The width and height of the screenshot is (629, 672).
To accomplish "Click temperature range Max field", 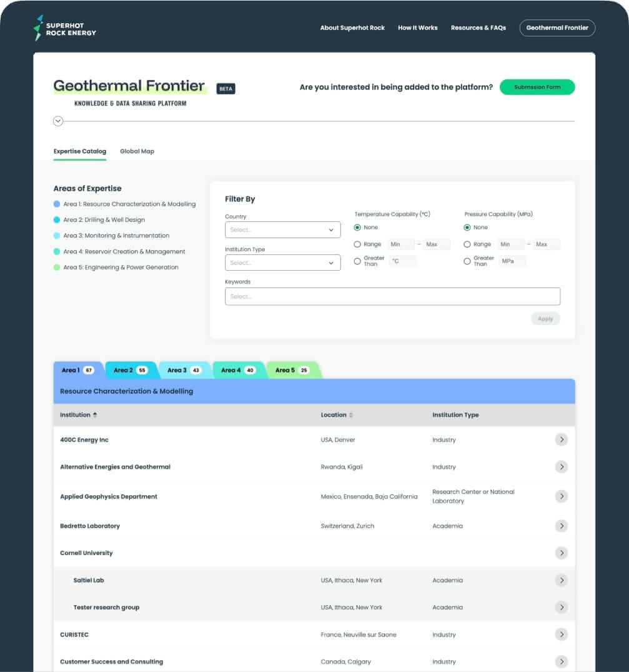I will [x=437, y=244].
